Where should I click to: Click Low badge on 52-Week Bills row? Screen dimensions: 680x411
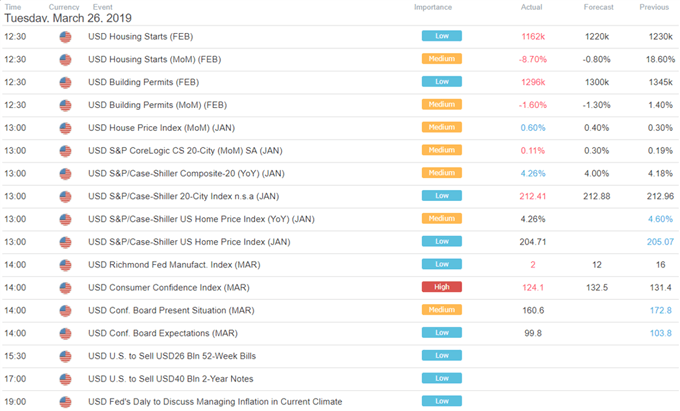click(x=441, y=356)
